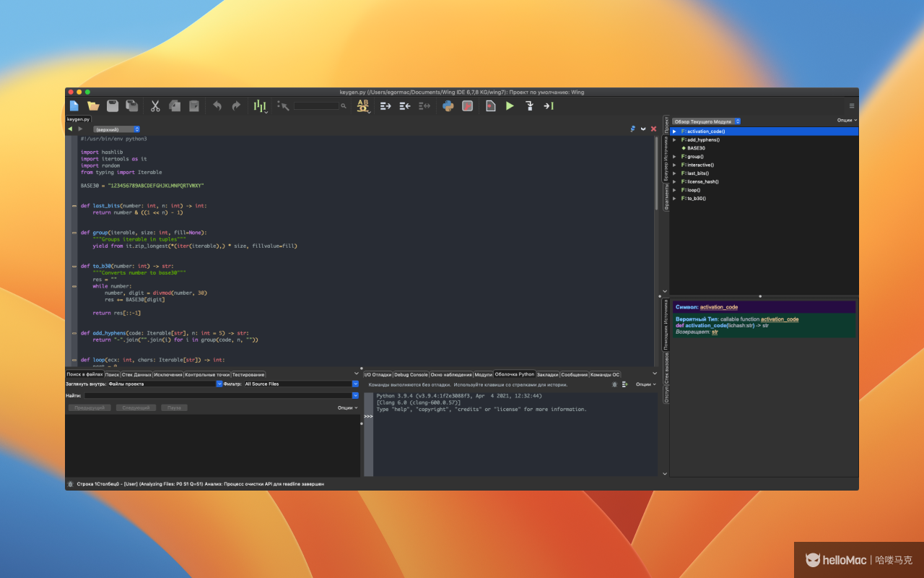
Task: Expand last_bits() tree node
Action: pos(674,173)
